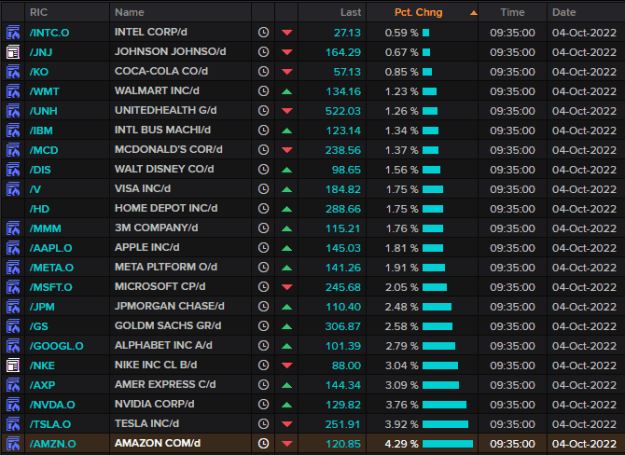625x455 pixels.
Task: Sort by the RIC column header
Action: pos(39,12)
